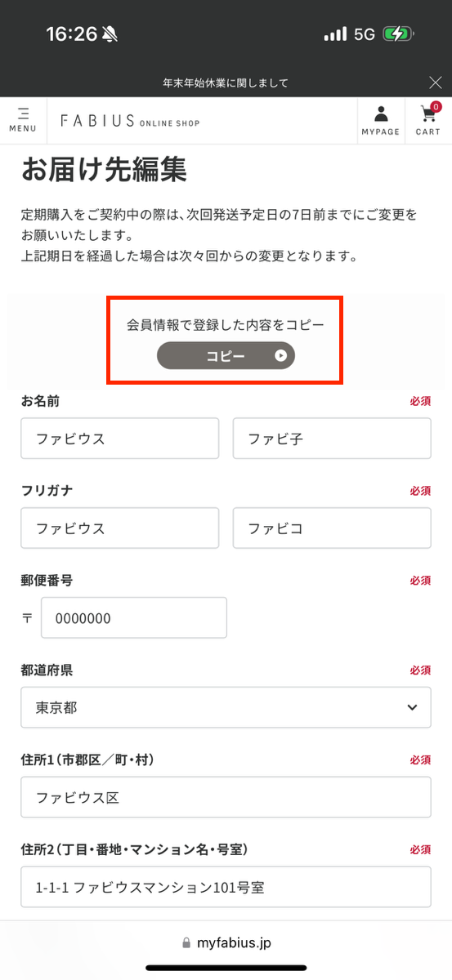Viewport: 452px width, 980px height.
Task: Tap the arrow icon on コピー button
Action: 280,355
